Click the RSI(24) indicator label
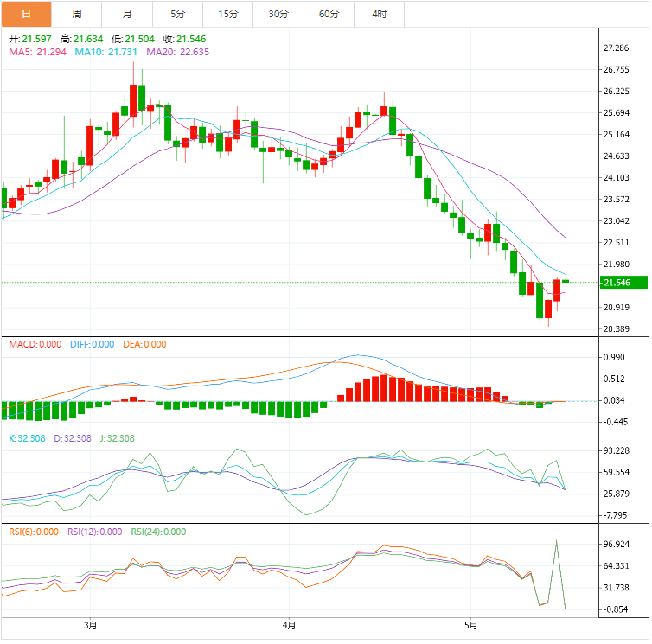Screen dimensions: 652x644 click(x=158, y=532)
